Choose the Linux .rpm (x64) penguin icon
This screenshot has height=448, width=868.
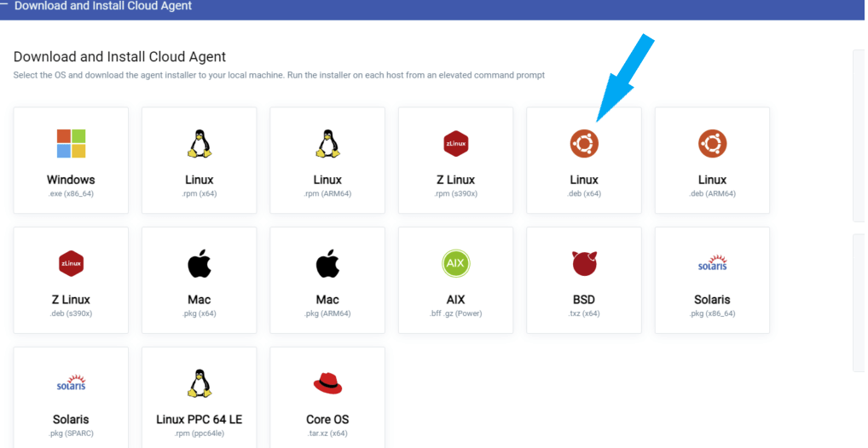200,144
